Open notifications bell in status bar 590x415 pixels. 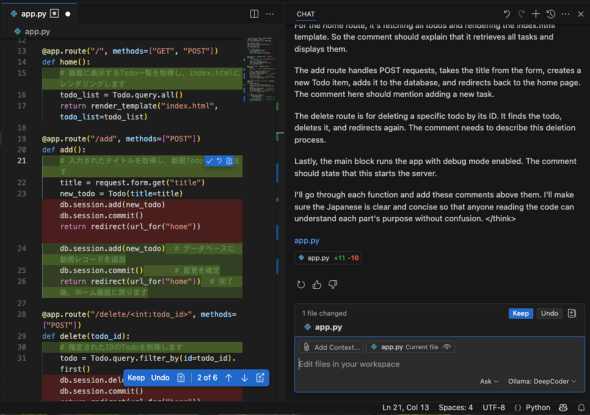(x=581, y=407)
